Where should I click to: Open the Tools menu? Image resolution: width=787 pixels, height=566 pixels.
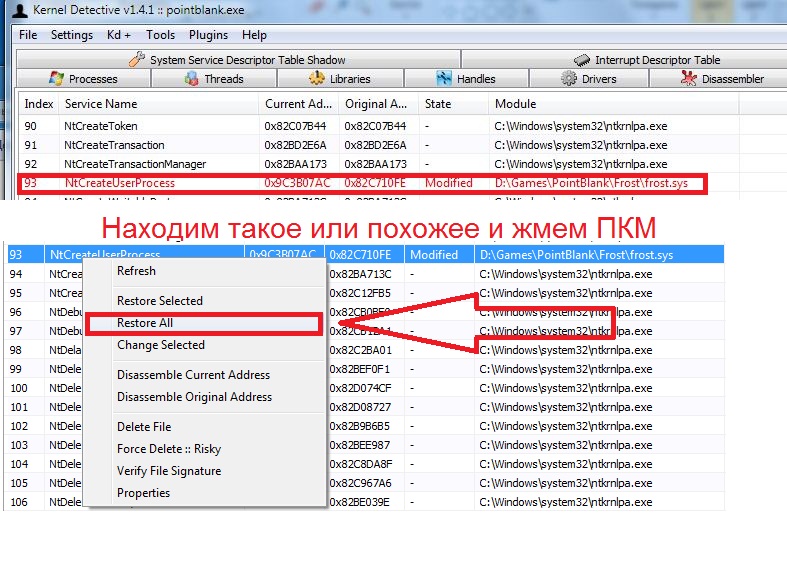pyautogui.click(x=160, y=35)
